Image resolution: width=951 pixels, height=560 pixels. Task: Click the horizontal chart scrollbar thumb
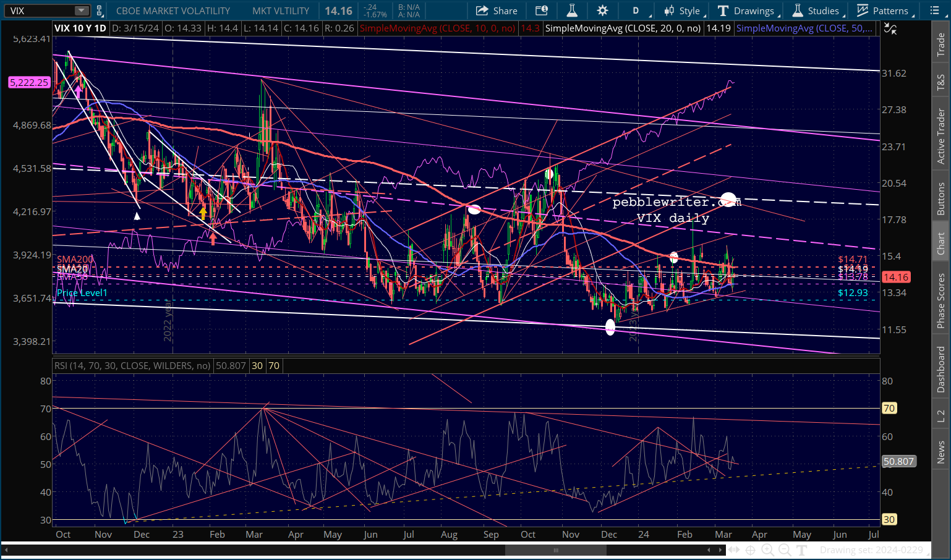pos(555,549)
